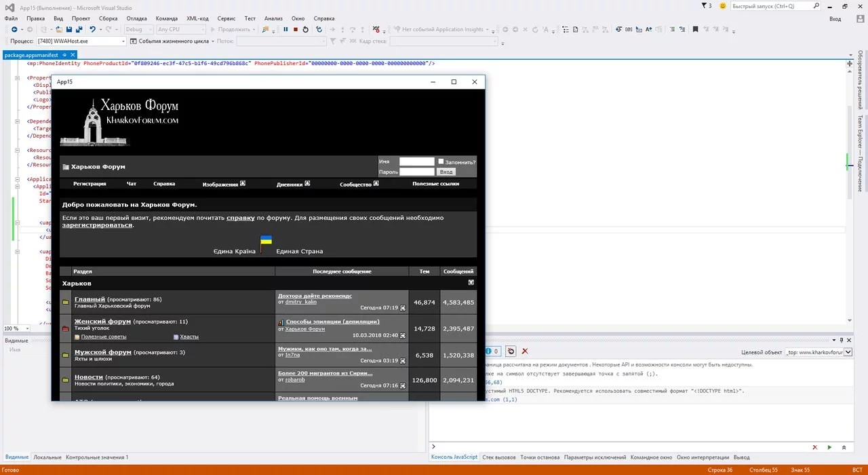Screen dimensions: 868x475
Task: Restart the debug session
Action: (305, 29)
